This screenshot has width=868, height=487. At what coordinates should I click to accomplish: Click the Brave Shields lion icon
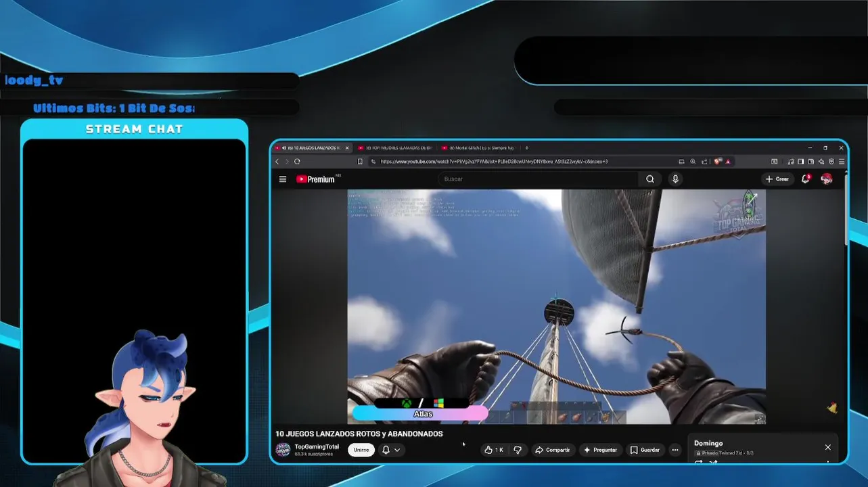coord(718,162)
